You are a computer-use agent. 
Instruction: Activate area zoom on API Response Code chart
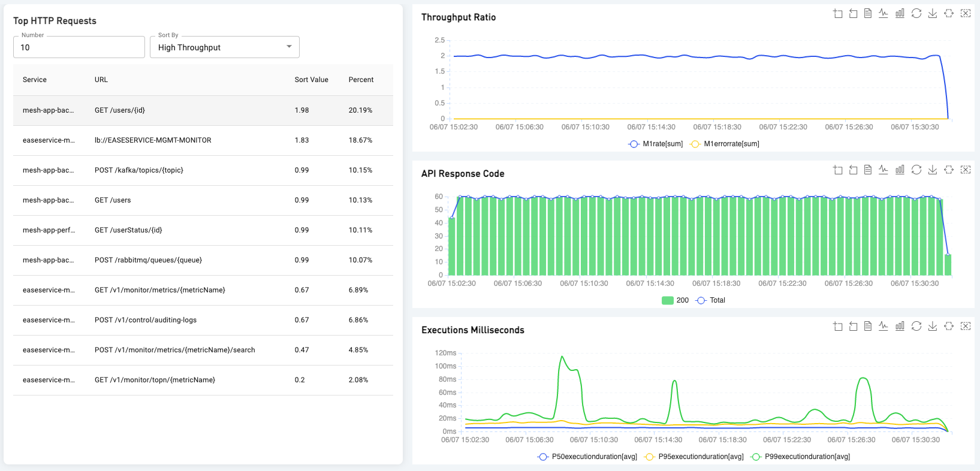(x=838, y=170)
